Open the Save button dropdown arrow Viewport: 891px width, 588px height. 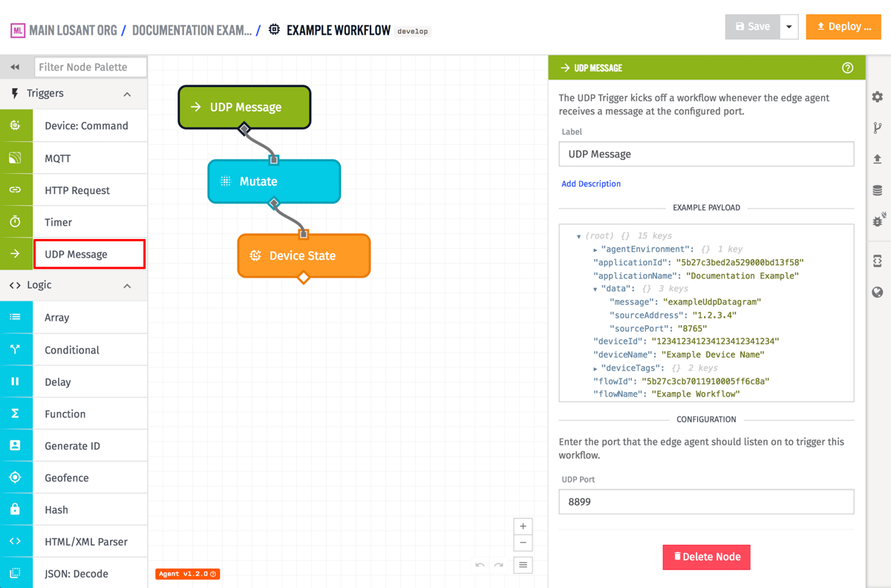pyautogui.click(x=789, y=27)
